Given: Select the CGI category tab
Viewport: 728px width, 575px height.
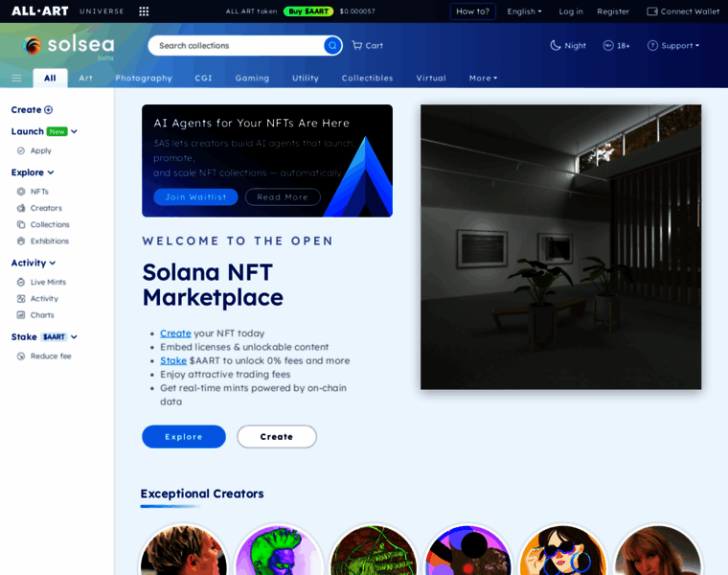Looking at the screenshot, I should 203,78.
